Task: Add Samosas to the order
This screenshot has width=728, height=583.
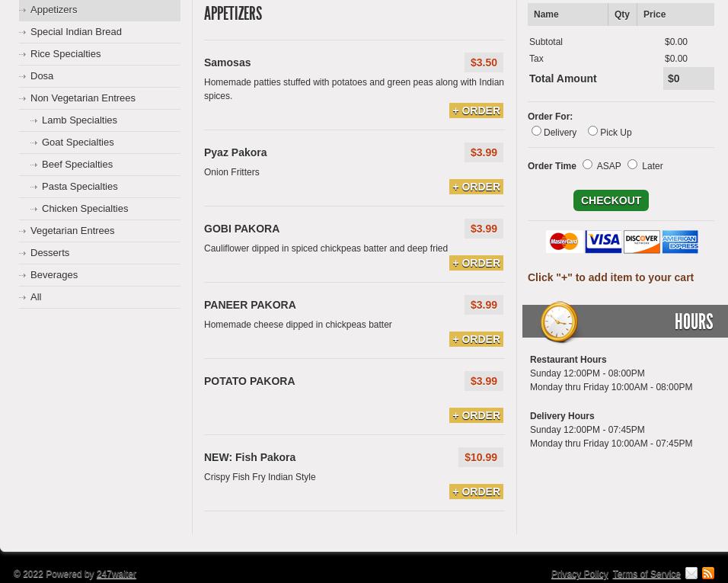Action: [x=476, y=111]
